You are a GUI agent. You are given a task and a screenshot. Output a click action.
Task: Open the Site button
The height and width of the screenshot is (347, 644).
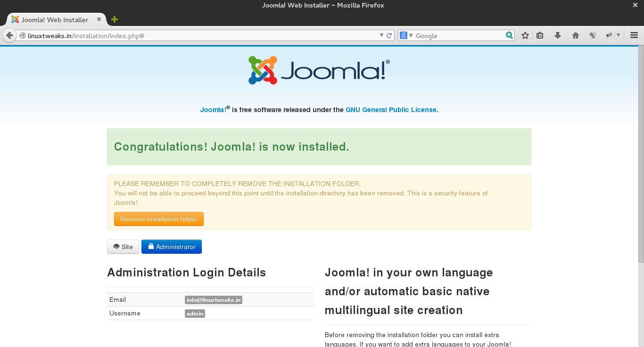point(123,247)
